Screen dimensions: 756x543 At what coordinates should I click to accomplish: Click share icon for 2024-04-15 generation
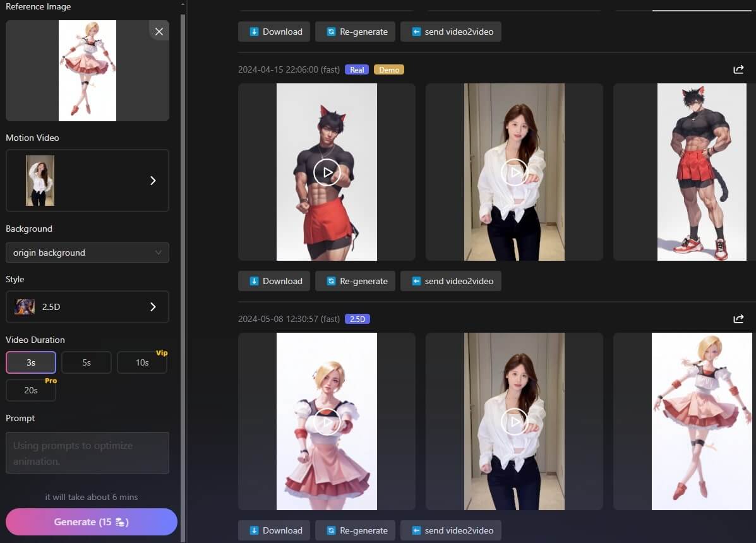click(738, 69)
